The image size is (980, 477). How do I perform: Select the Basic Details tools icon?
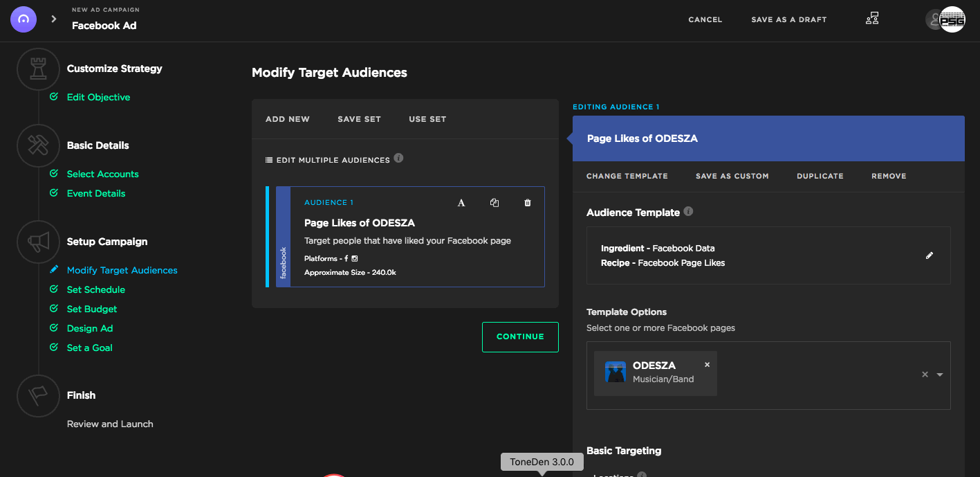point(38,145)
